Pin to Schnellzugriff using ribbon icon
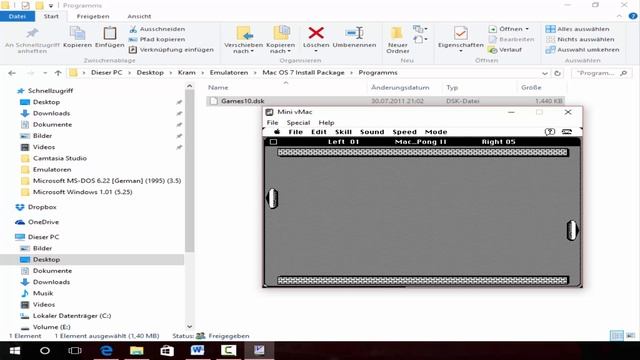 pyautogui.click(x=32, y=40)
